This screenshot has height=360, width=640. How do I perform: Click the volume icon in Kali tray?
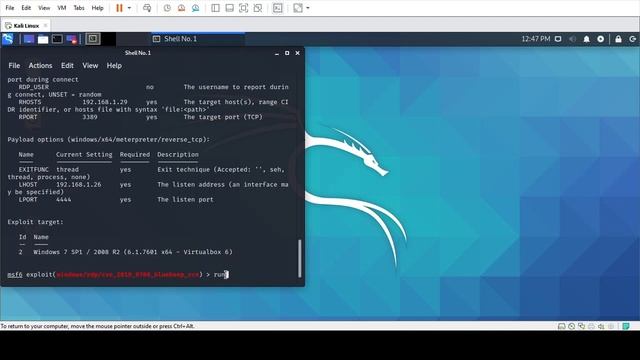tap(572, 39)
